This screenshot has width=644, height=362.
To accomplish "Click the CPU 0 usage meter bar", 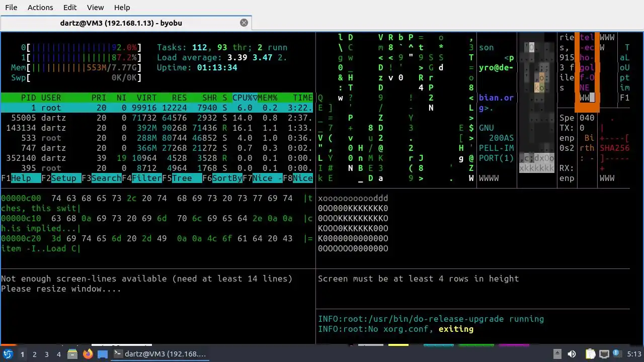I will 81,47.
